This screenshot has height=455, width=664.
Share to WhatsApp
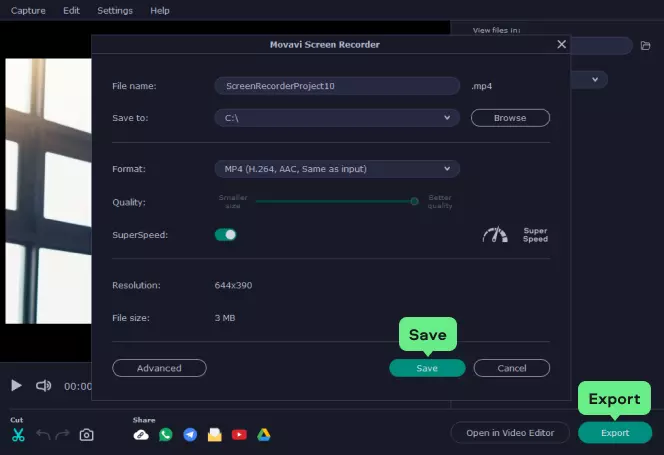166,435
